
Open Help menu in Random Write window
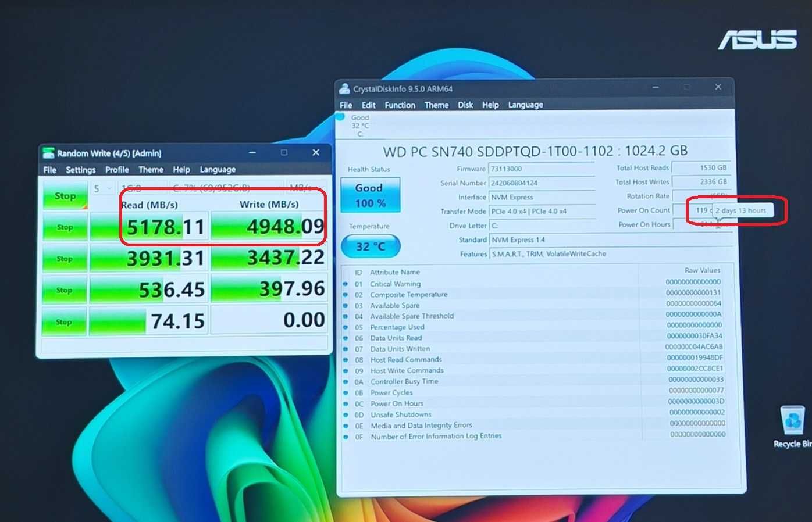tap(181, 170)
